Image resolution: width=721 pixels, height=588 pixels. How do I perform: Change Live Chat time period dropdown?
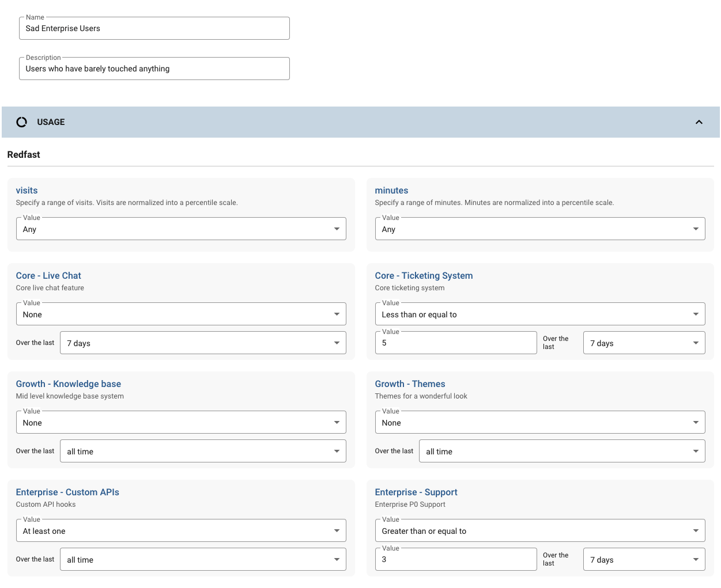203,343
